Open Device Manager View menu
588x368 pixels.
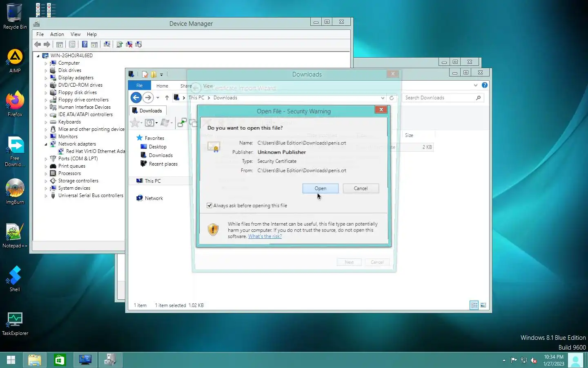76,34
